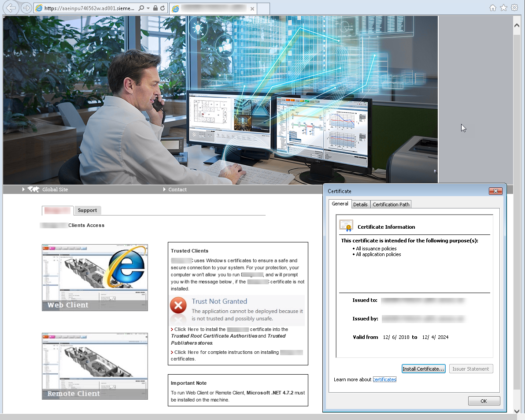Image resolution: width=525 pixels, height=420 pixels.
Task: Click the page scrollbar down arrow
Action: pyautogui.click(x=517, y=410)
